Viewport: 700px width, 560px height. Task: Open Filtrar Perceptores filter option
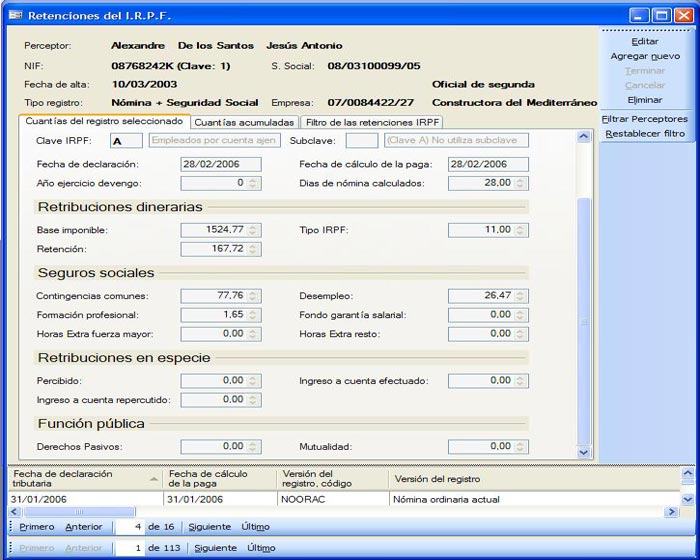pos(645,119)
